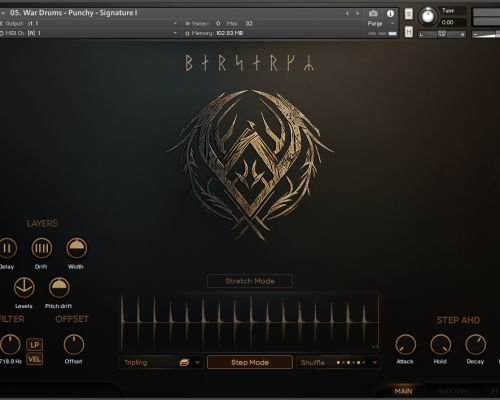
Task: Toggle the VEL velocity button
Action: point(35,359)
